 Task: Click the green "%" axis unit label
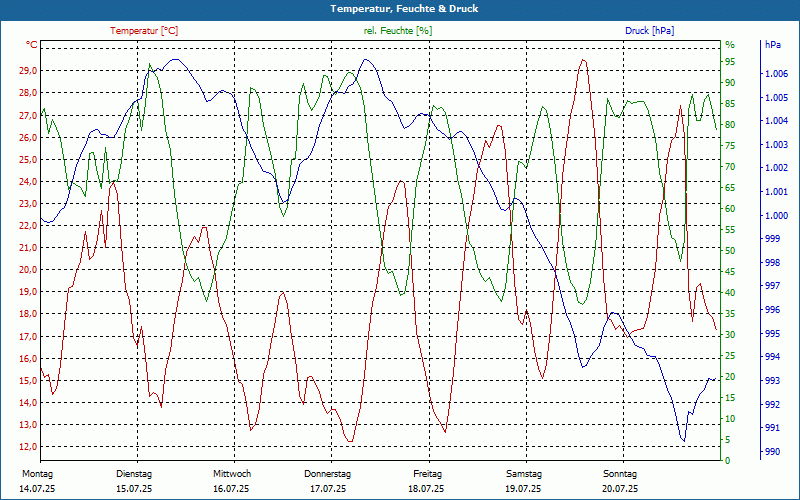(x=730, y=44)
